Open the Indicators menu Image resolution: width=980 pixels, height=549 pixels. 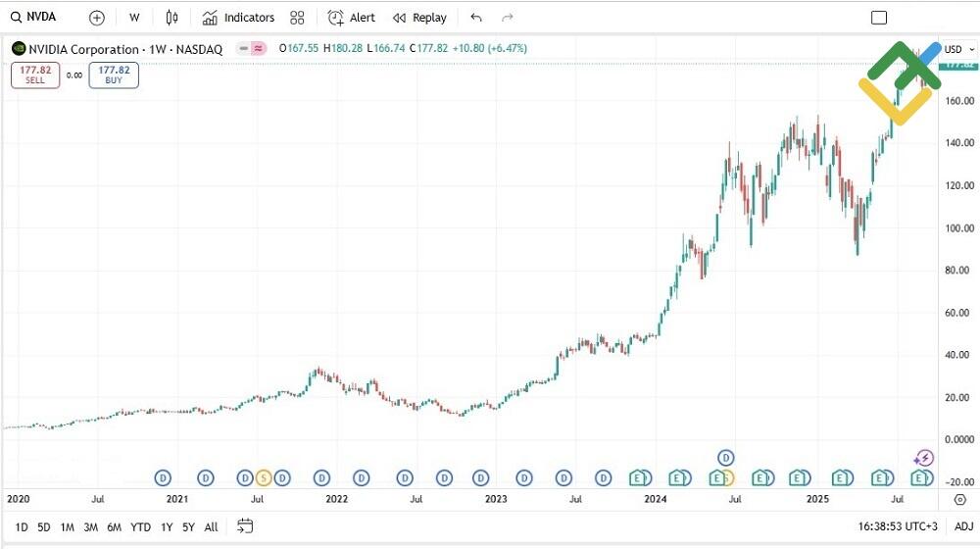point(238,18)
